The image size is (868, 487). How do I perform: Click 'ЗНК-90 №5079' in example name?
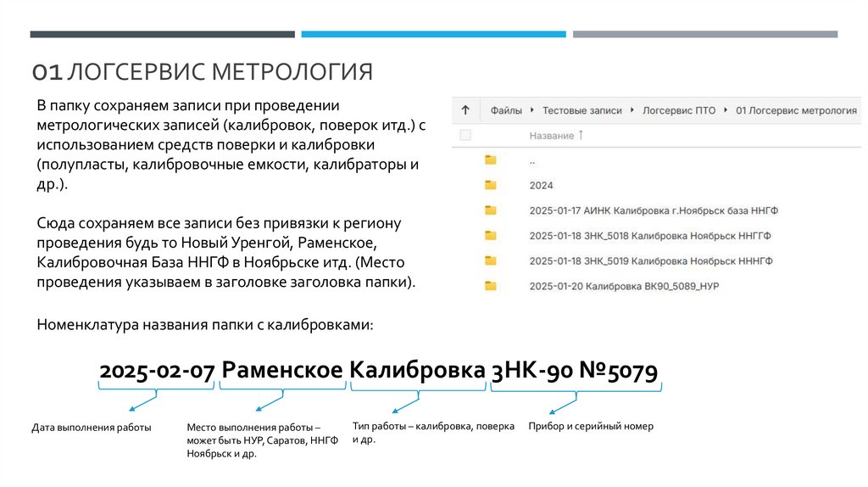click(x=575, y=371)
